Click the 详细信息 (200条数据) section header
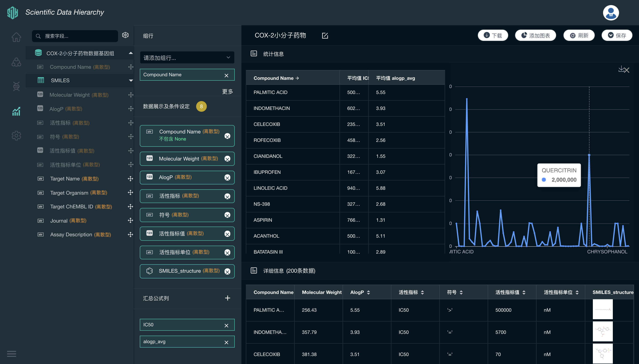The image size is (639, 364). tap(289, 271)
